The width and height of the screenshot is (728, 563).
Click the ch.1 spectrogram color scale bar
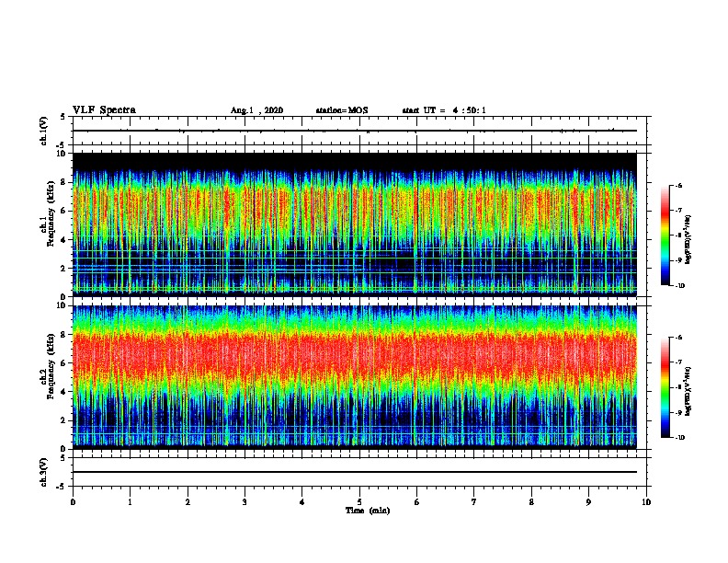tap(665, 236)
